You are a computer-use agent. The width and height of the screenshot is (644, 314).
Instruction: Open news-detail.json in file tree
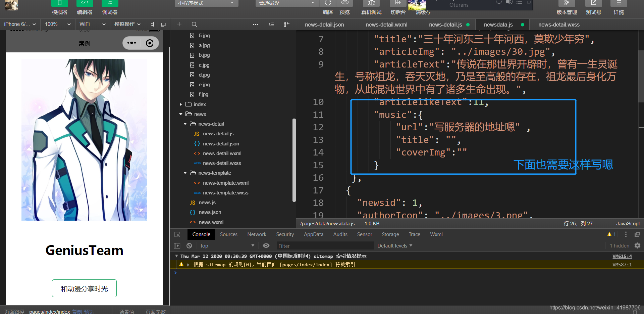[x=221, y=144]
